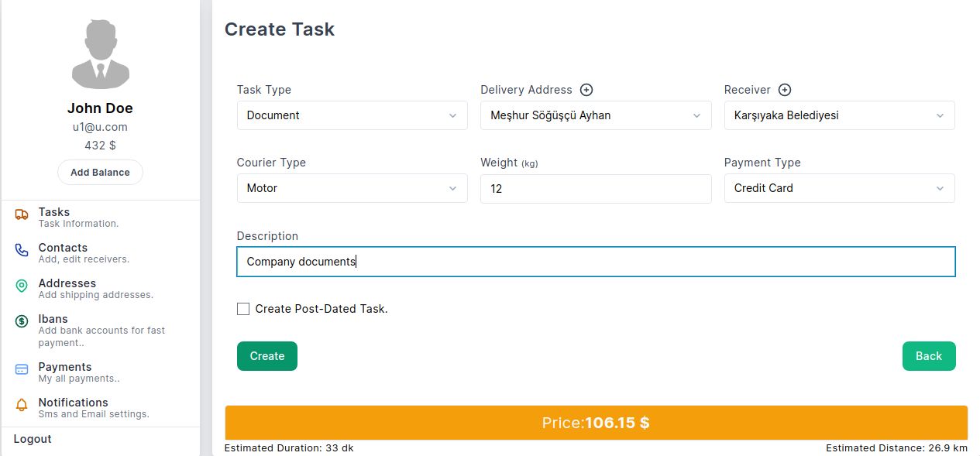Select the Payment Type dropdown

839,188
